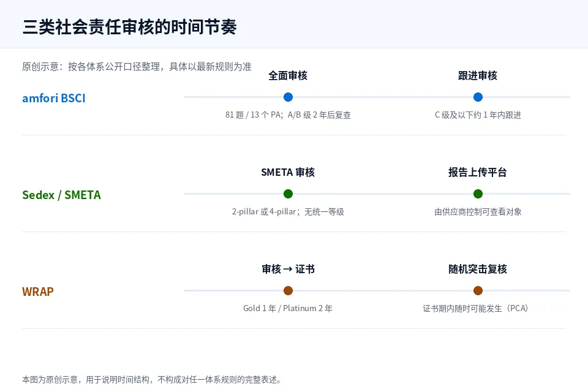Click the brown 审核 → 证书 timeline dot
The height and width of the screenshot is (392, 588).
tap(288, 291)
